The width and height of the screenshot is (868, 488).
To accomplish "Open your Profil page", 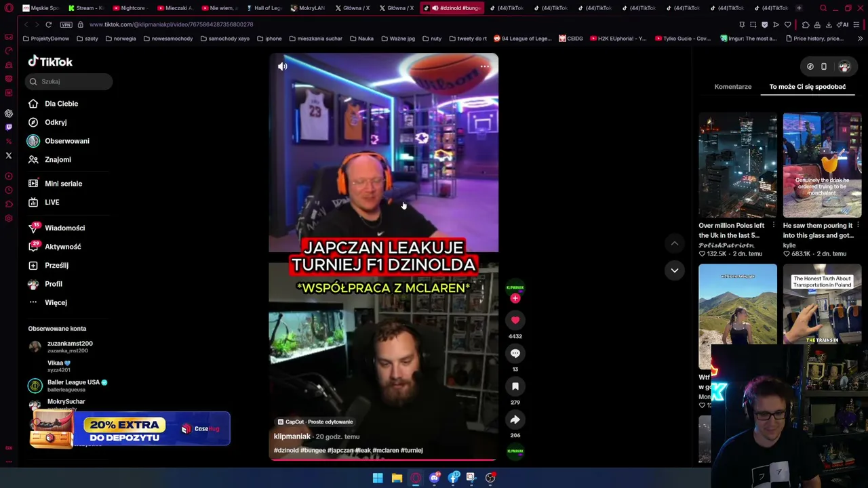I will pyautogui.click(x=45, y=284).
